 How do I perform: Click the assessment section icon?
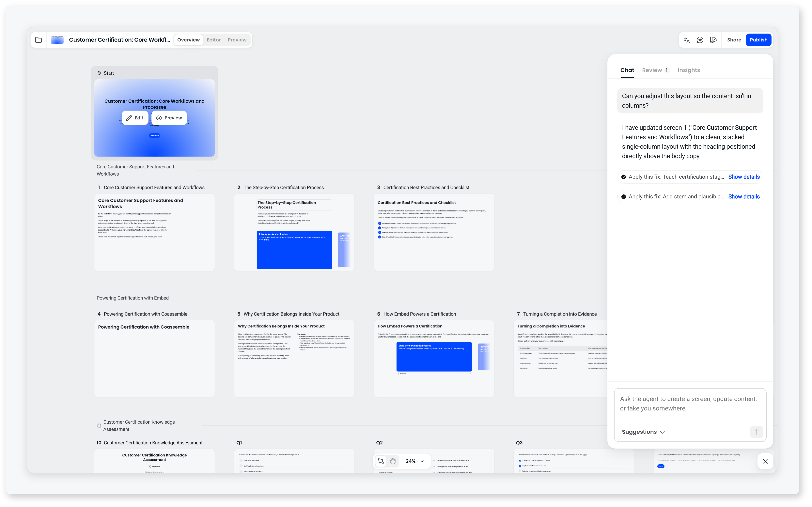[x=99, y=425]
